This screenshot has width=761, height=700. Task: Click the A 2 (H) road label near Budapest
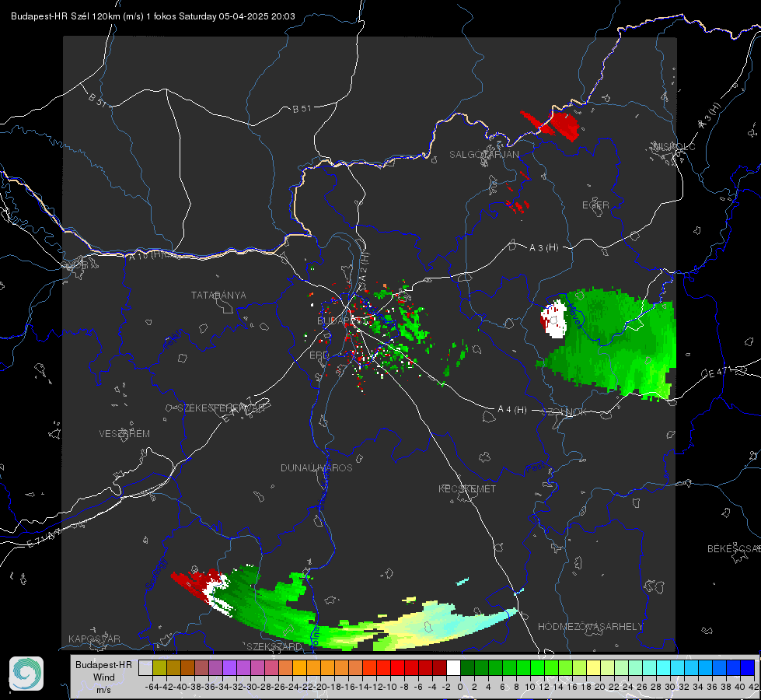coord(364,268)
